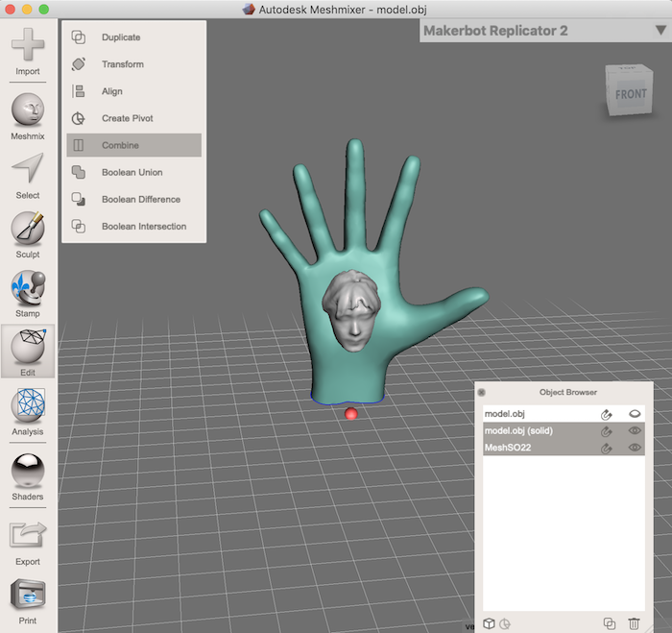Viewport: 672px width, 633px height.
Task: Choose Boolean Intersection menu entry
Action: point(133,227)
